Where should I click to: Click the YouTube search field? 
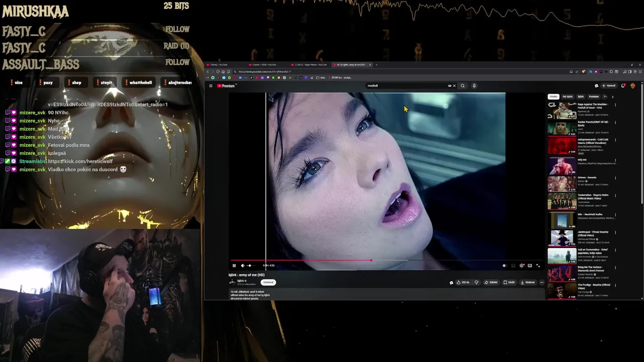point(408,85)
